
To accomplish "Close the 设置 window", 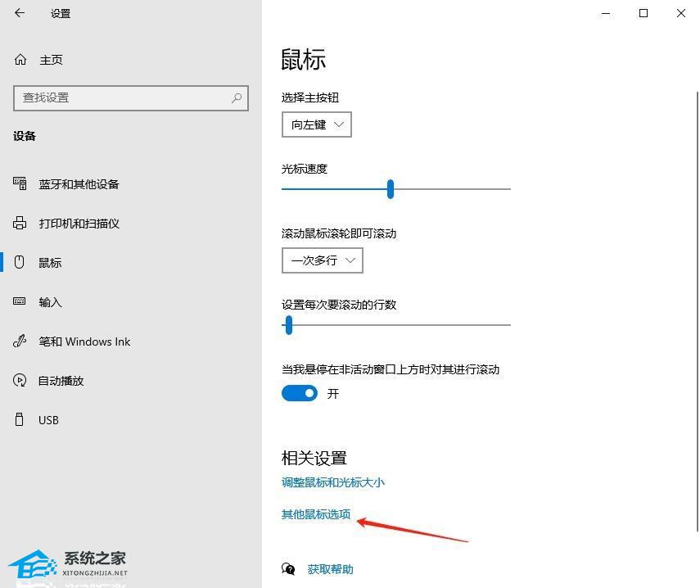I will tap(681, 13).
